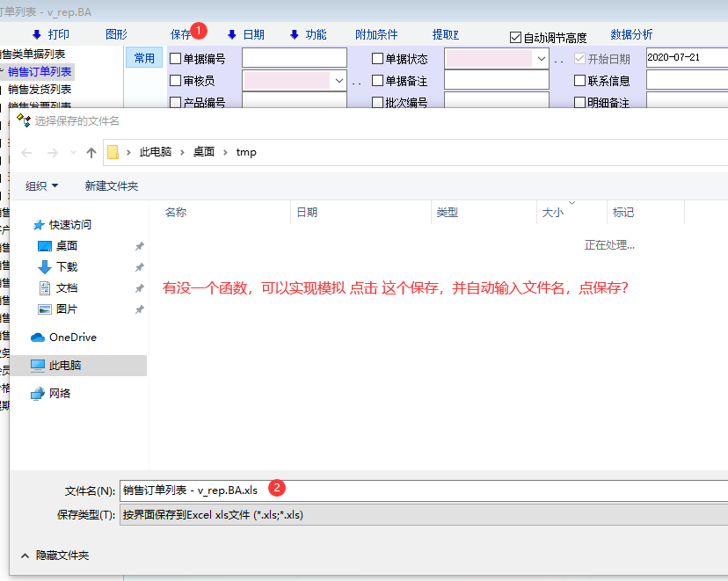Screen dimensions: 728x581
Task: Select Pictures (图片) in the sidebar
Action: click(x=66, y=309)
